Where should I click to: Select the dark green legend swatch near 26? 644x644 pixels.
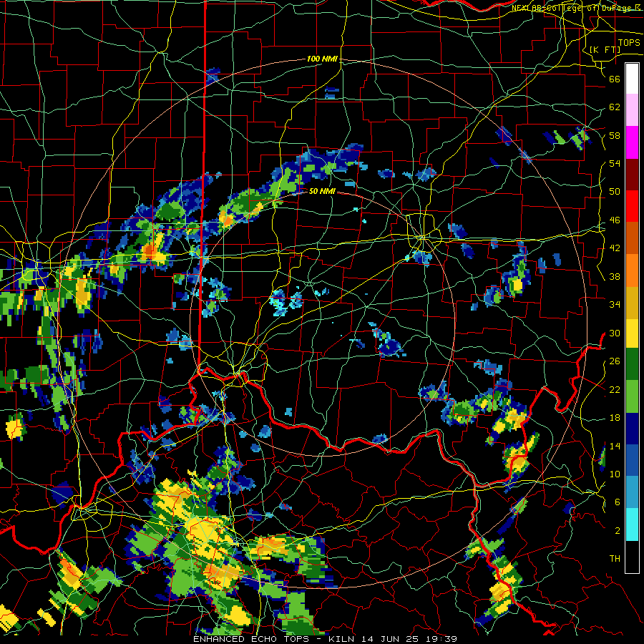[632, 364]
